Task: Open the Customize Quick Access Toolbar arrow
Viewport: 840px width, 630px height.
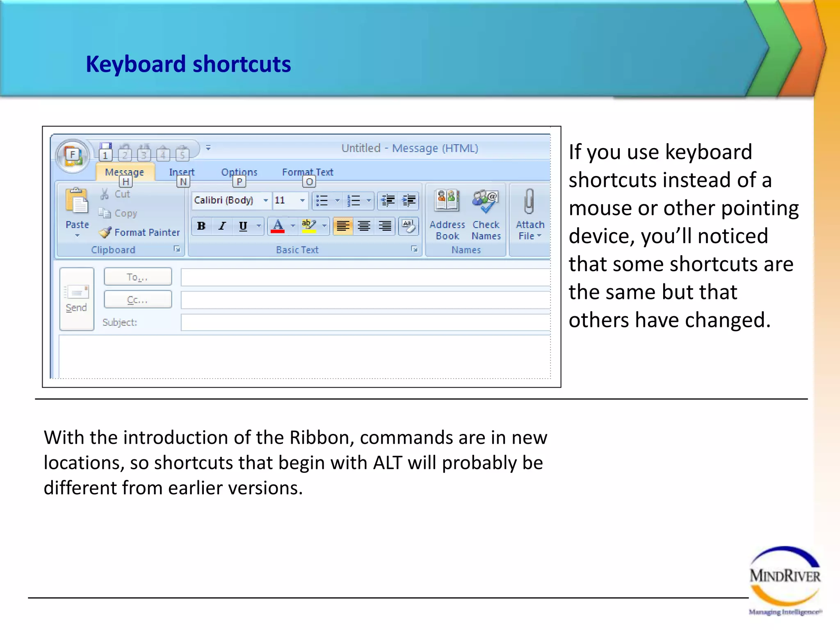Action: click(208, 148)
